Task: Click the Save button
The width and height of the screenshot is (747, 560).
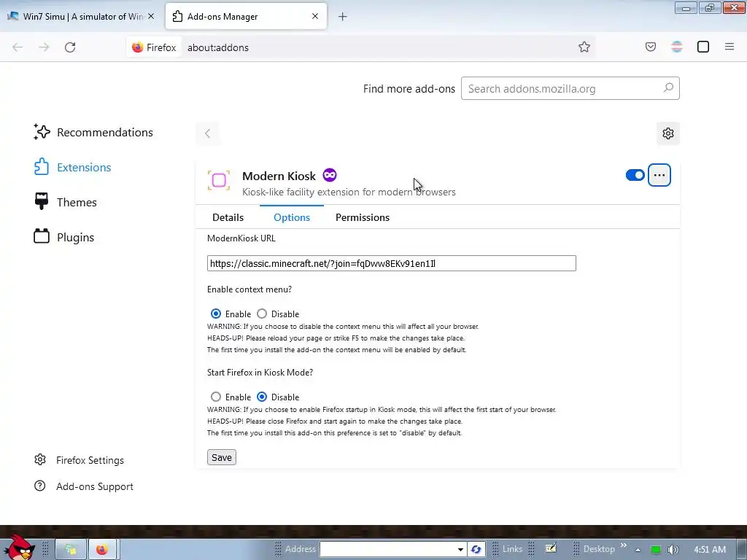Action: tap(222, 458)
